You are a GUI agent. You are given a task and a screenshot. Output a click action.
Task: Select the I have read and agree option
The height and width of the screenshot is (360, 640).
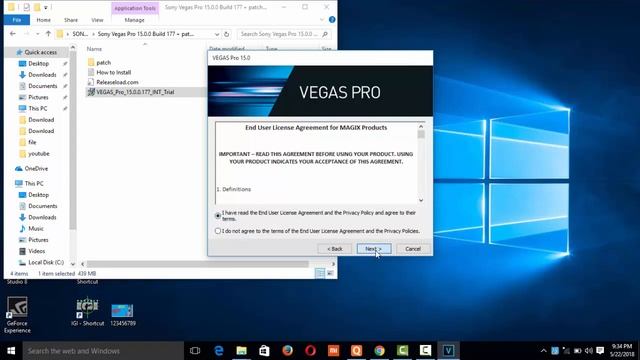coord(218,216)
